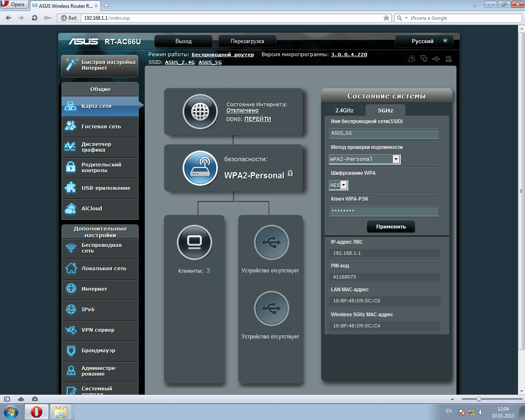The width and height of the screenshot is (525, 420).
Task: Open the Russian language dropdown
Action: point(424,41)
